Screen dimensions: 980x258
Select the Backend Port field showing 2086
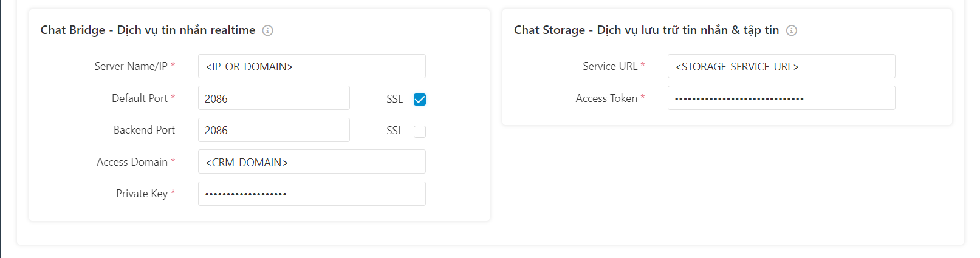pos(274,130)
